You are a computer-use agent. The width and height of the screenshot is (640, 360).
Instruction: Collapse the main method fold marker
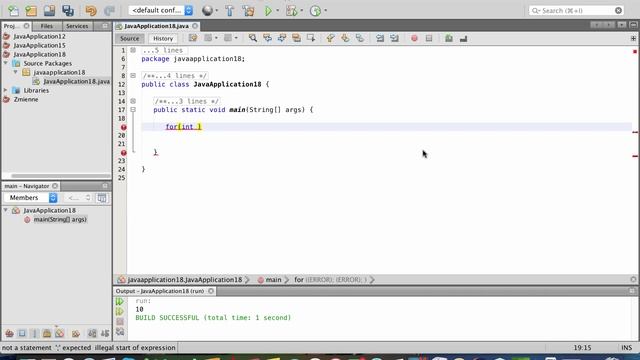(x=133, y=109)
